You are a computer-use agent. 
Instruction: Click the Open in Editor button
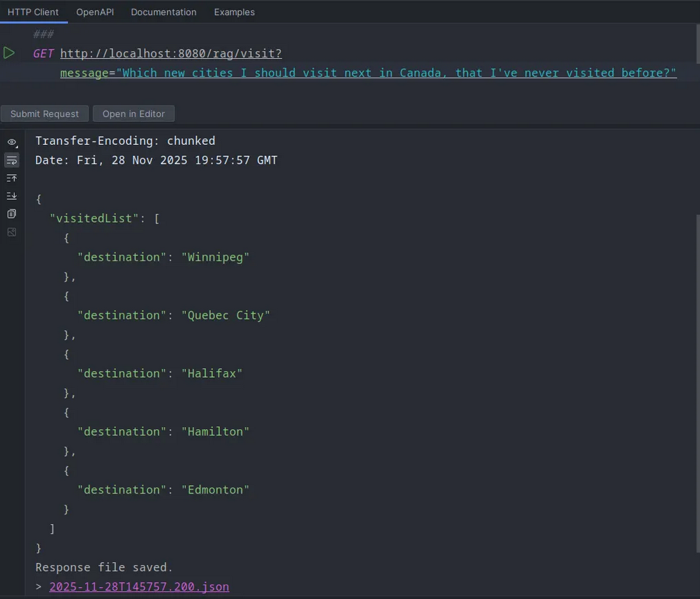(133, 114)
